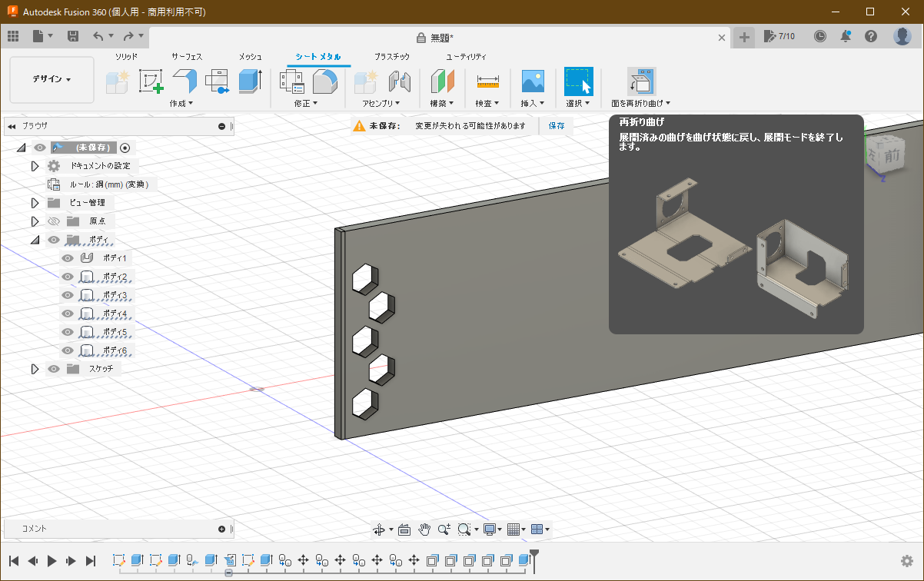Open the Help question mark icon
Viewport: 924px width, 581px height.
[x=871, y=36]
